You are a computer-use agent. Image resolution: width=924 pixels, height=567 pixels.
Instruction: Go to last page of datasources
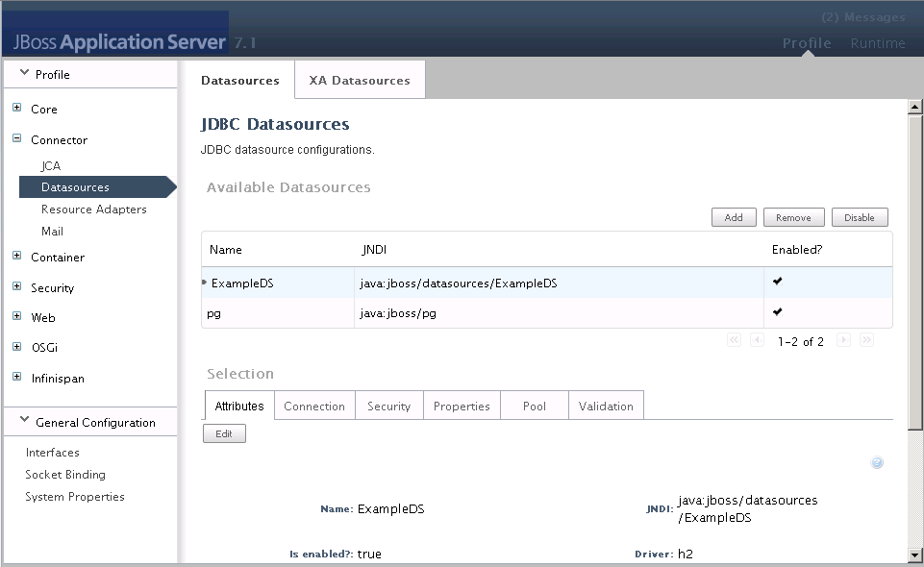point(866,340)
